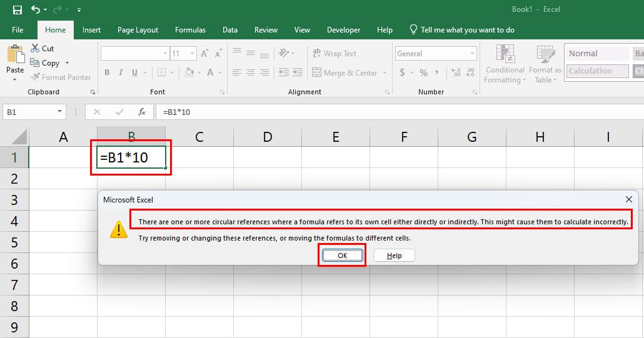Click Accounting dollar format icon
This screenshot has height=338, width=644.
click(402, 72)
